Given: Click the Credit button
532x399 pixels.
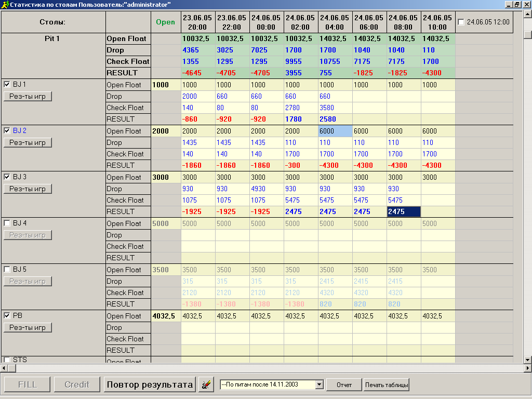Looking at the screenshot, I should 77,384.
